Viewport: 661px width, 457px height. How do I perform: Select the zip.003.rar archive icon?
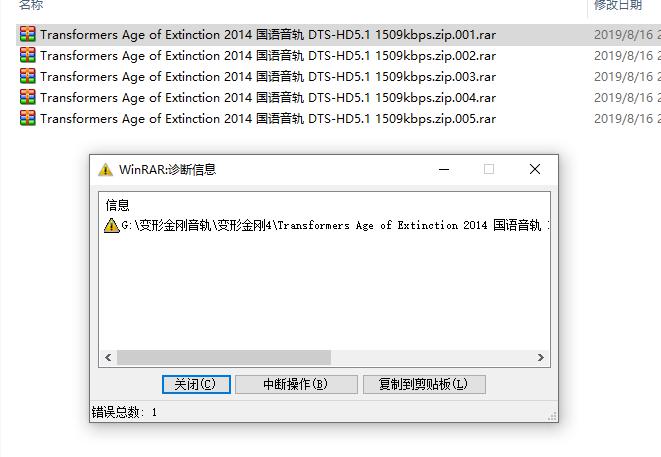[x=28, y=76]
